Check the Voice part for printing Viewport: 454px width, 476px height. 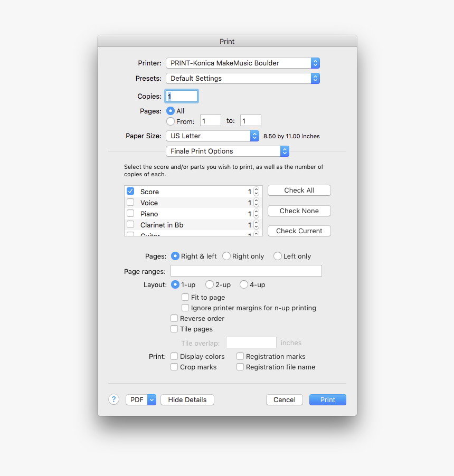[x=130, y=202]
